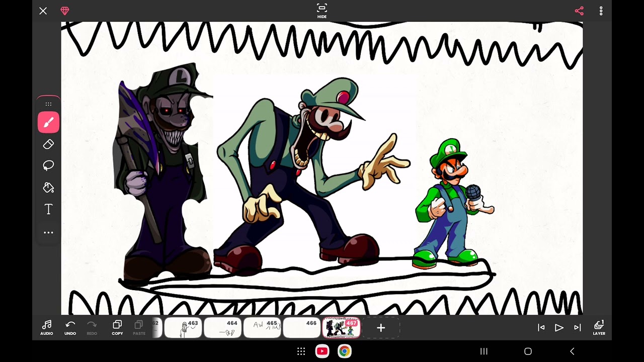Open Chrome from the taskbar
This screenshot has width=644, height=362.
pyautogui.click(x=344, y=351)
